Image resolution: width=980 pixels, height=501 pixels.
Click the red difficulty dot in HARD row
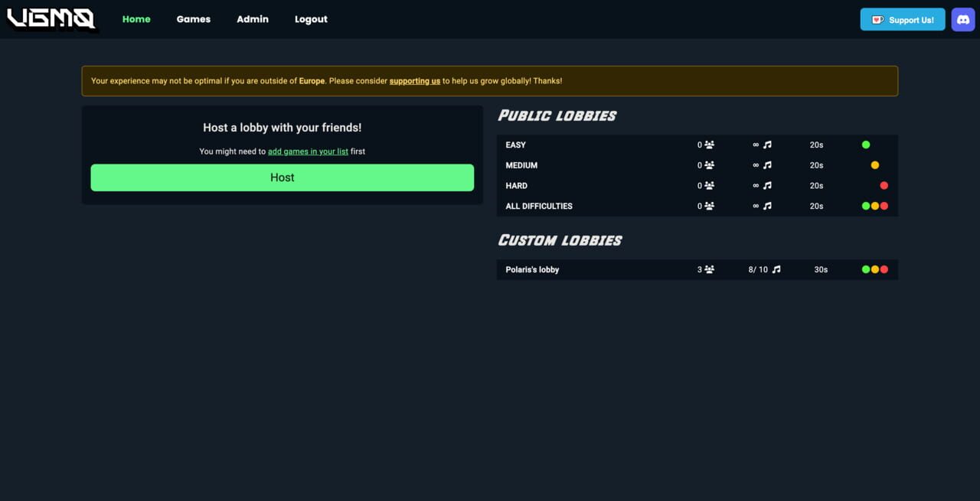coord(884,186)
